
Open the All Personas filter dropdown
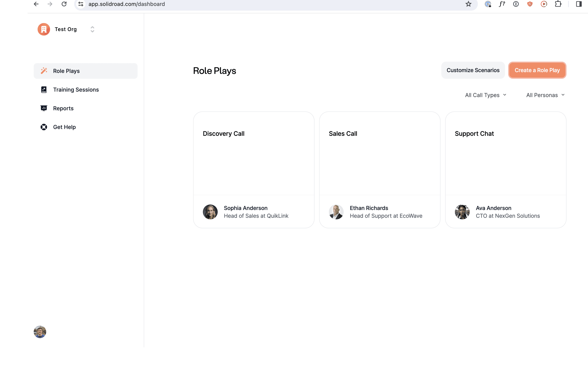point(545,95)
